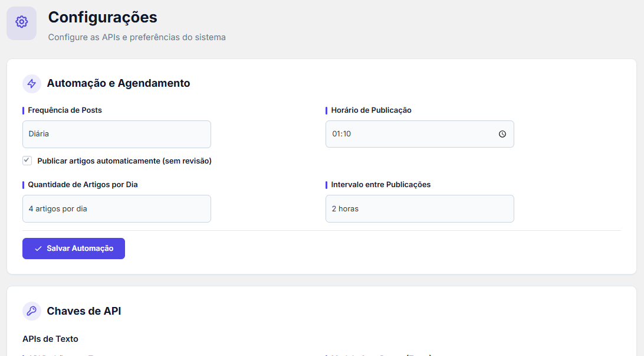The height and width of the screenshot is (356, 644).
Task: Click the Intervalo entre Publicações label
Action: 380,185
